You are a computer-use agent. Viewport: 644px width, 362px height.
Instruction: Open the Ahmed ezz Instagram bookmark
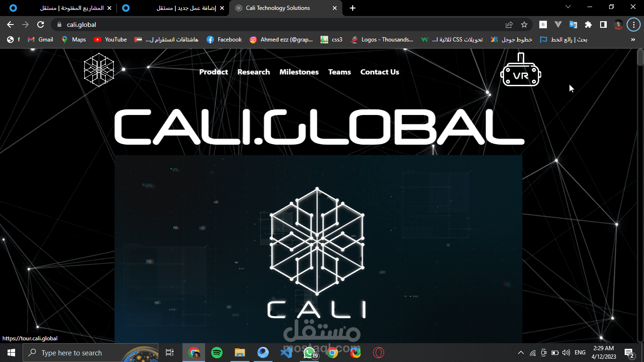point(281,40)
